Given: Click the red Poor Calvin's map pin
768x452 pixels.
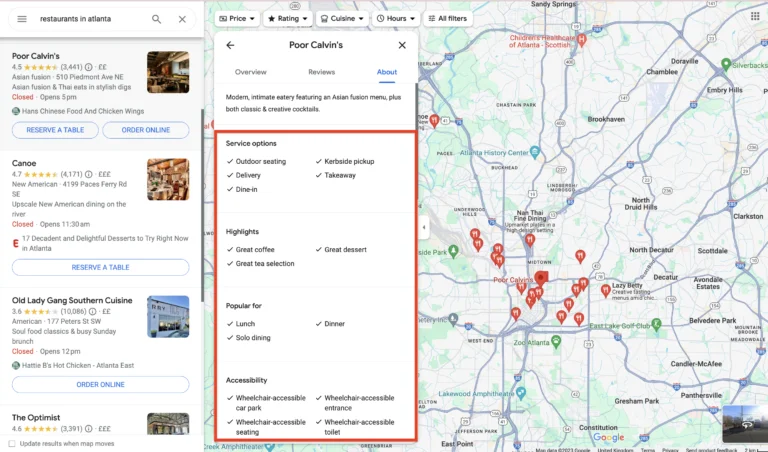Looking at the screenshot, I should point(542,278).
